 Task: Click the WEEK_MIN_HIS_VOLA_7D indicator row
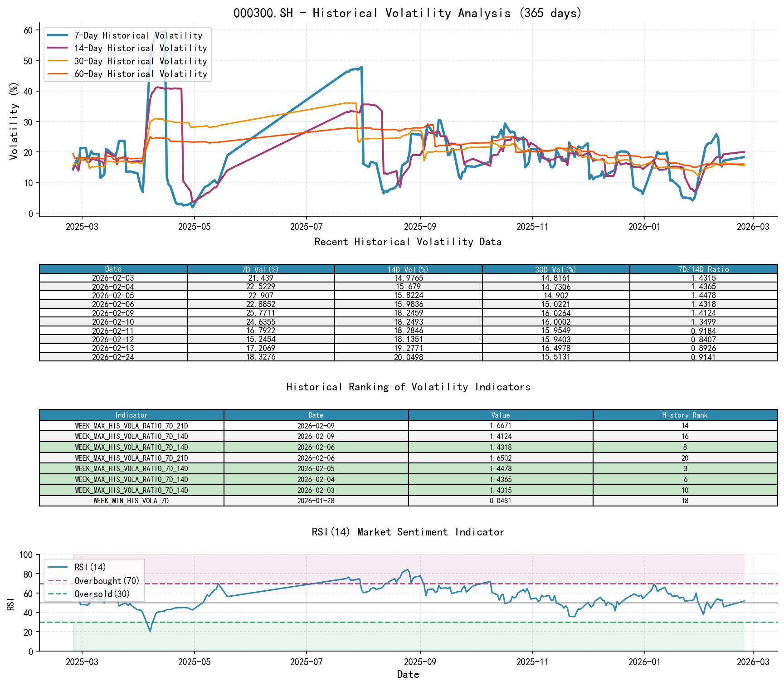point(131,501)
